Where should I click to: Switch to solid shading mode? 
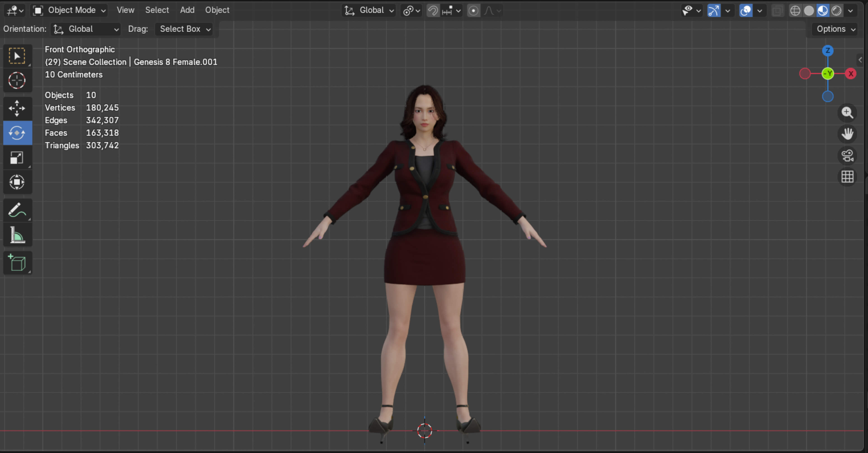coord(809,11)
